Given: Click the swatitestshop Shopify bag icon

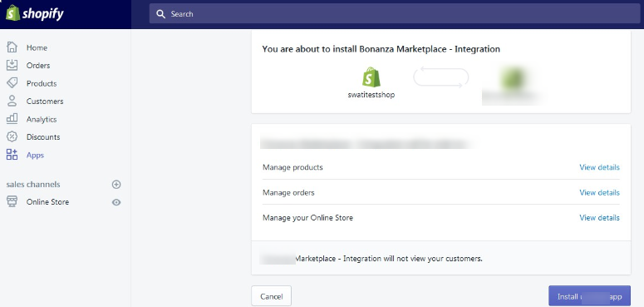Looking at the screenshot, I should click(371, 77).
